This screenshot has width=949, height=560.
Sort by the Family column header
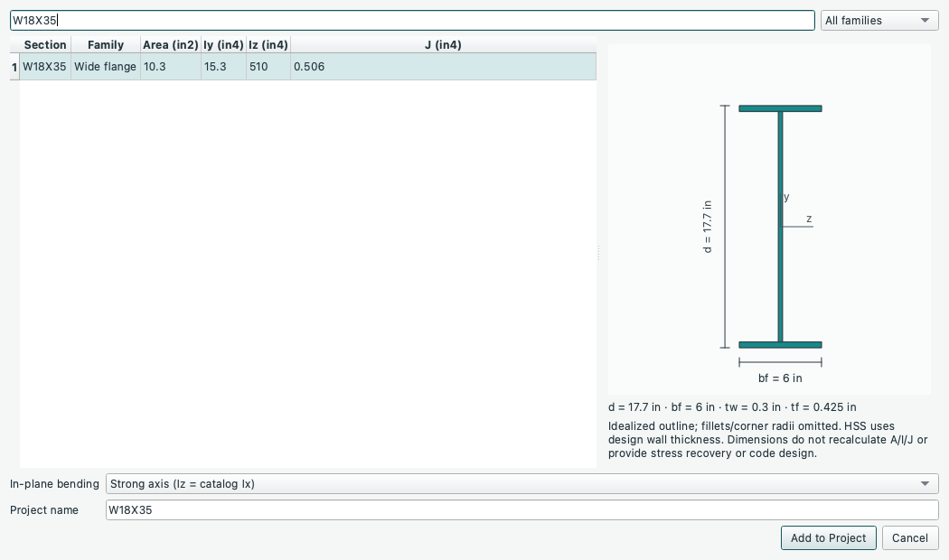pos(106,45)
